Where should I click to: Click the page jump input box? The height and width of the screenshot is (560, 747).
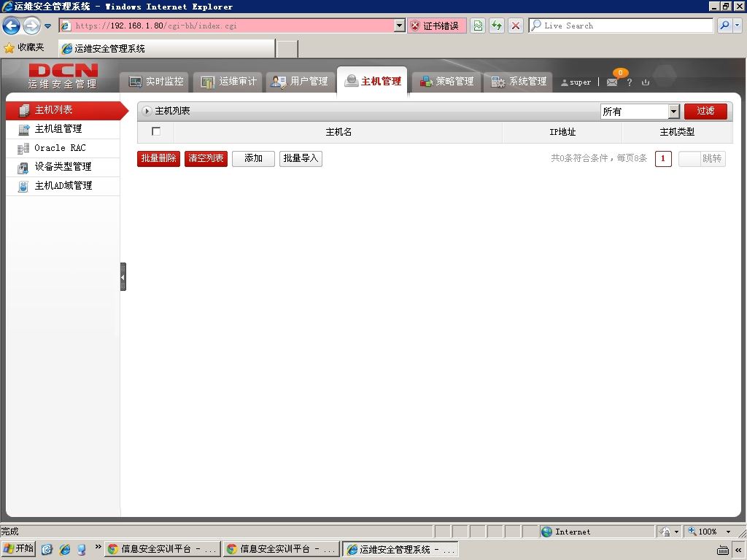pos(689,159)
